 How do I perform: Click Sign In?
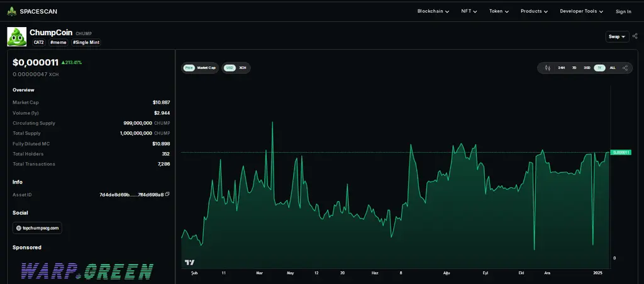(623, 11)
